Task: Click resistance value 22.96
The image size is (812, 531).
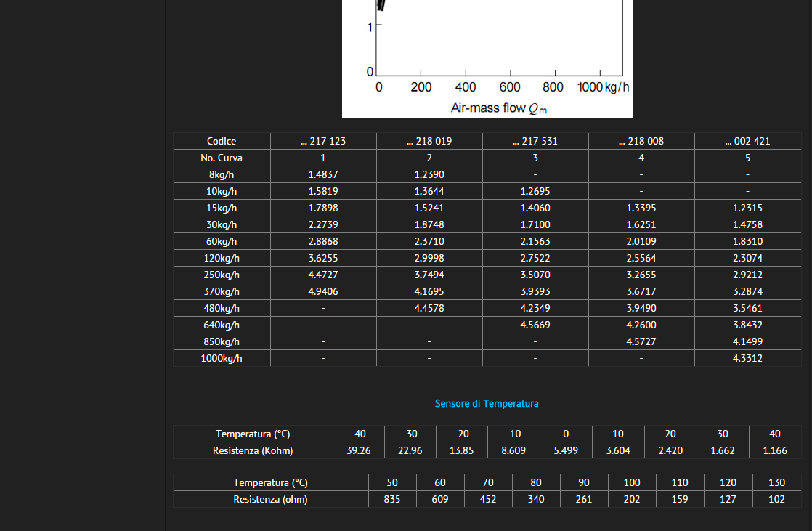Action: click(x=410, y=450)
